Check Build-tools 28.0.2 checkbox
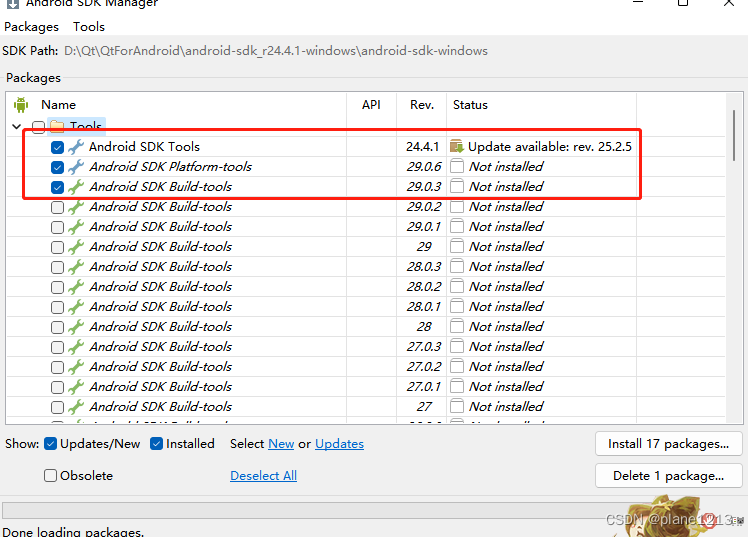 57,288
